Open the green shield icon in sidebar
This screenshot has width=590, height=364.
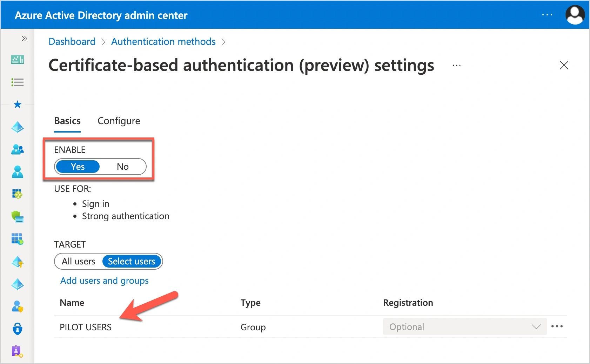coord(17,217)
